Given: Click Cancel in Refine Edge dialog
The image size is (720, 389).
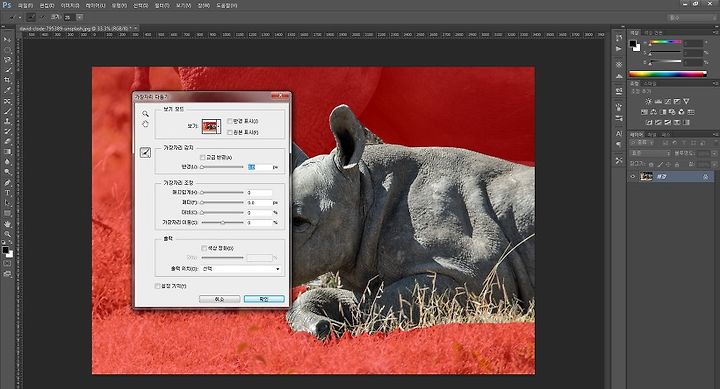Looking at the screenshot, I should 219,299.
